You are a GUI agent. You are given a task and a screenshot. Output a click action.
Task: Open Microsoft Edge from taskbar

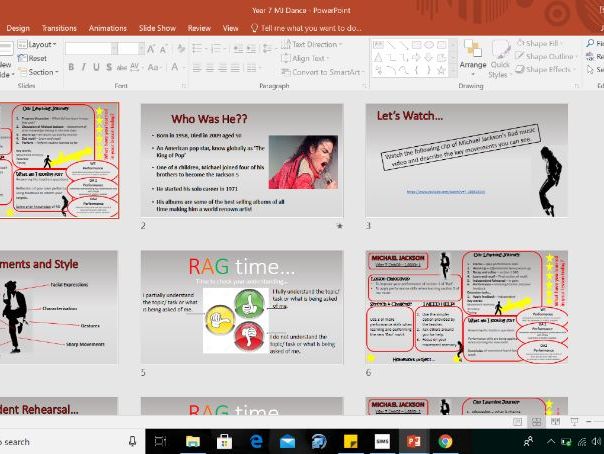tap(256, 441)
